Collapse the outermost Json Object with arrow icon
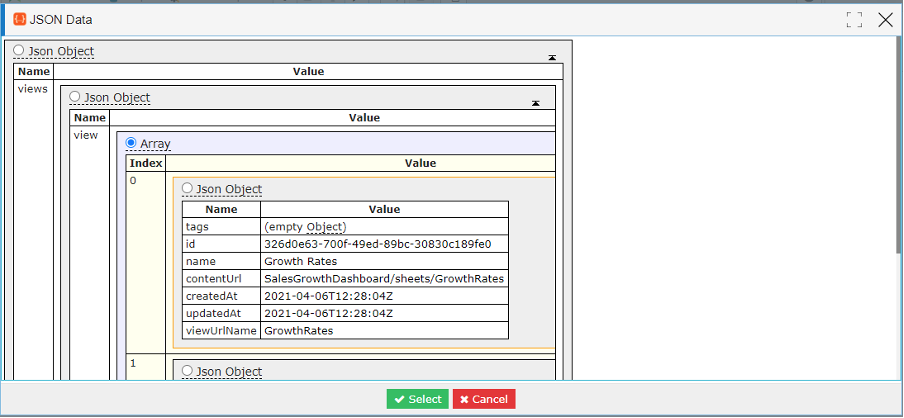 (x=552, y=57)
